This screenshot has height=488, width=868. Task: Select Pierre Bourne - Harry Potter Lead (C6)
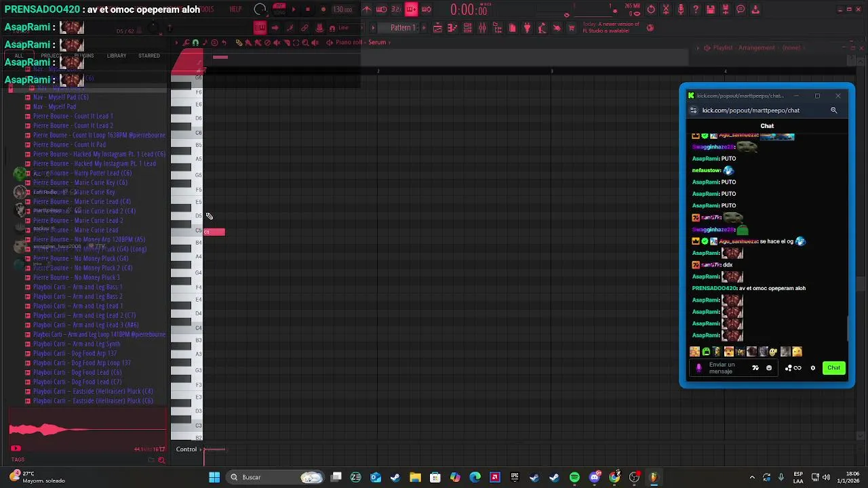point(82,173)
